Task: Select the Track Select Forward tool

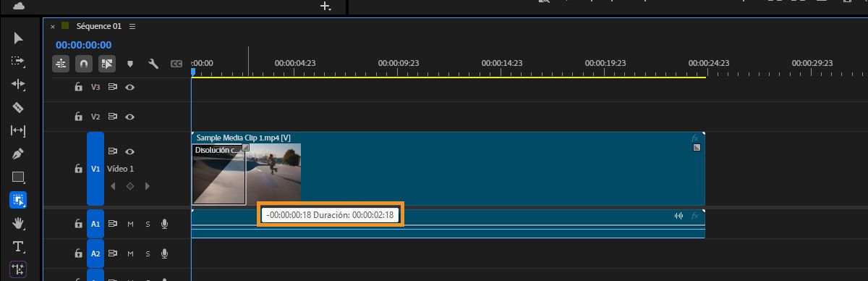Action: click(x=18, y=61)
